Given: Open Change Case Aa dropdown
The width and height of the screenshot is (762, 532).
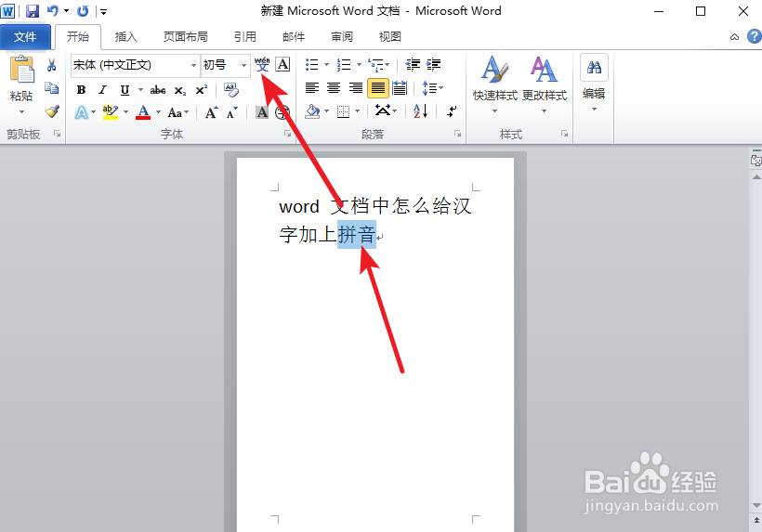Looking at the screenshot, I should point(177,112).
